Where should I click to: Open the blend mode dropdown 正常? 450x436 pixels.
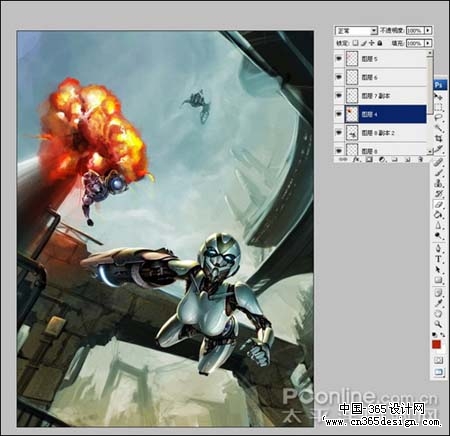coord(356,31)
